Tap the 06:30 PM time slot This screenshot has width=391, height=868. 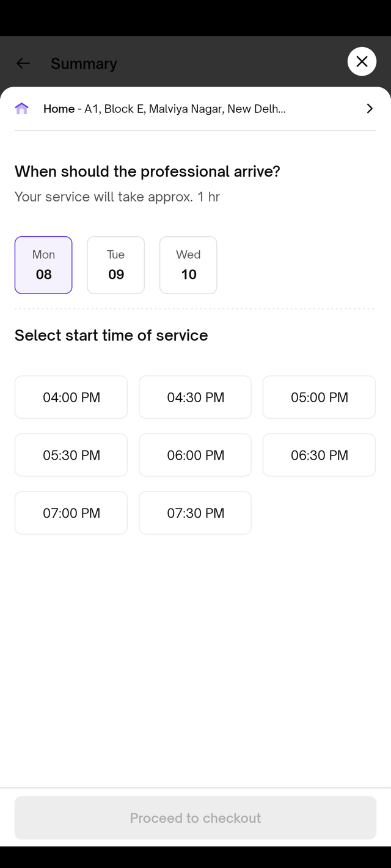319,455
